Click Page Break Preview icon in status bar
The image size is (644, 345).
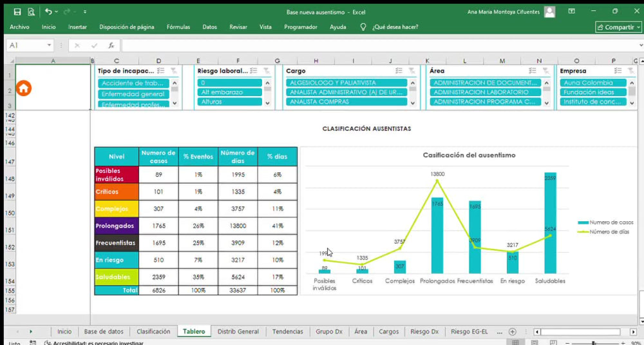(553, 342)
